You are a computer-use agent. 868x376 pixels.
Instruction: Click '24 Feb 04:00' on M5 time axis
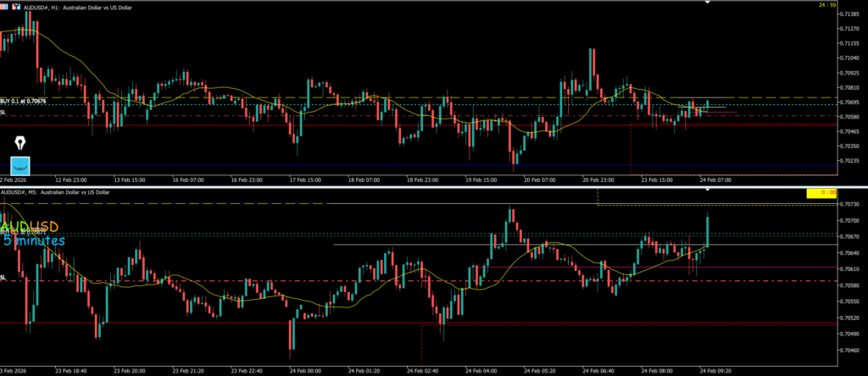pyautogui.click(x=481, y=371)
